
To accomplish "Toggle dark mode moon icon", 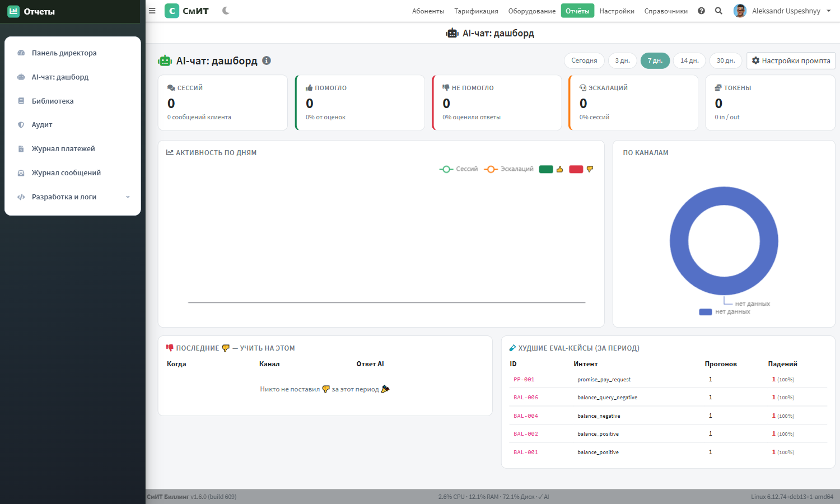I will 226,11.
